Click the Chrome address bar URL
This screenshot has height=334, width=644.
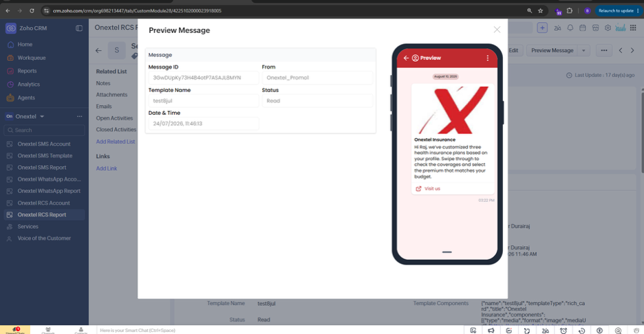[137, 11]
